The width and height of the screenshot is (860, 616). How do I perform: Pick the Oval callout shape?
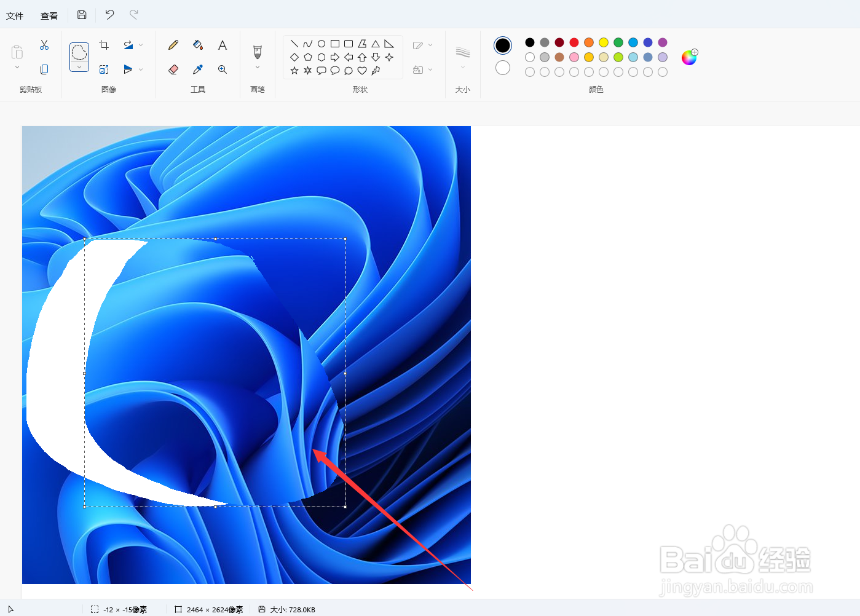click(x=335, y=71)
